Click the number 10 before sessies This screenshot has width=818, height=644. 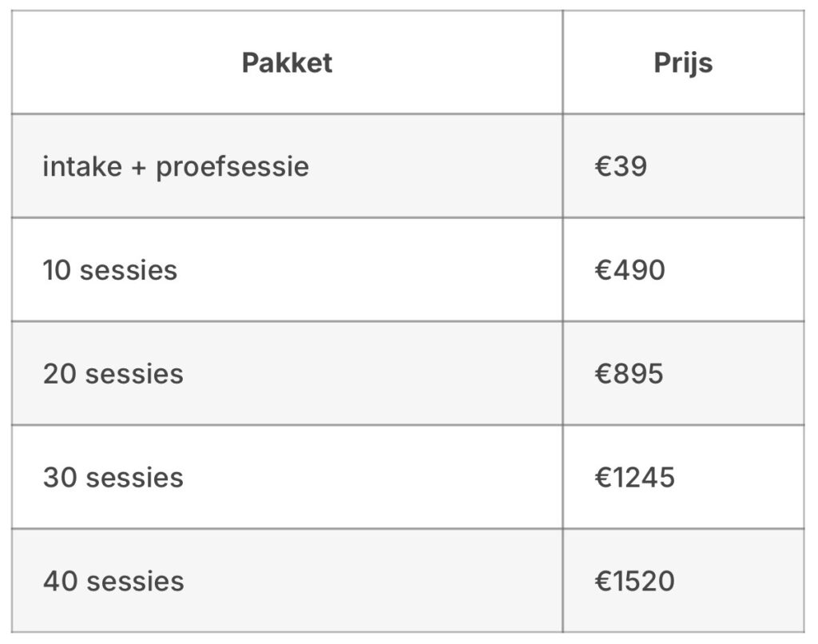(x=58, y=270)
